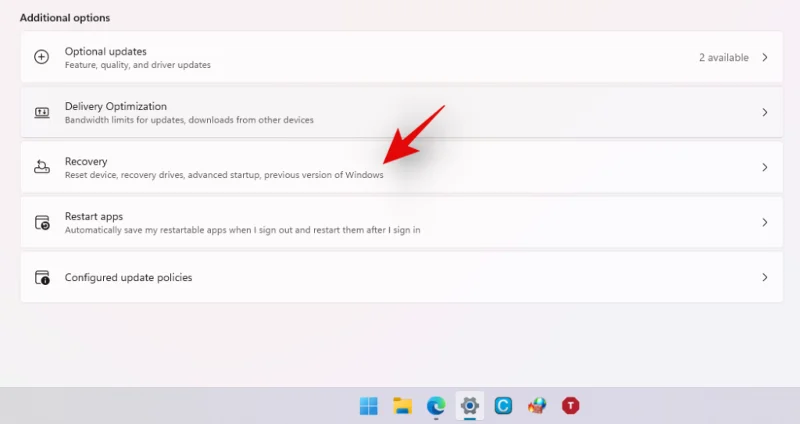The image size is (800, 424).
Task: Open Optional updates title
Action: [106, 51]
